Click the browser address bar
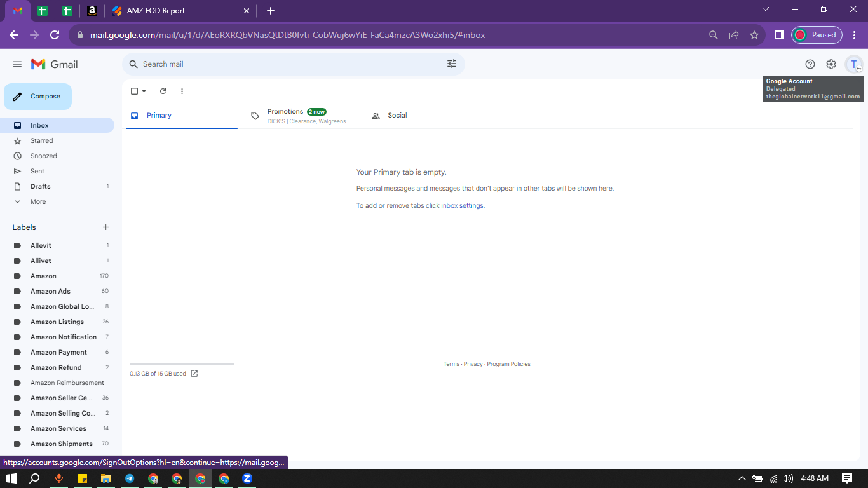The image size is (868, 488). click(394, 35)
